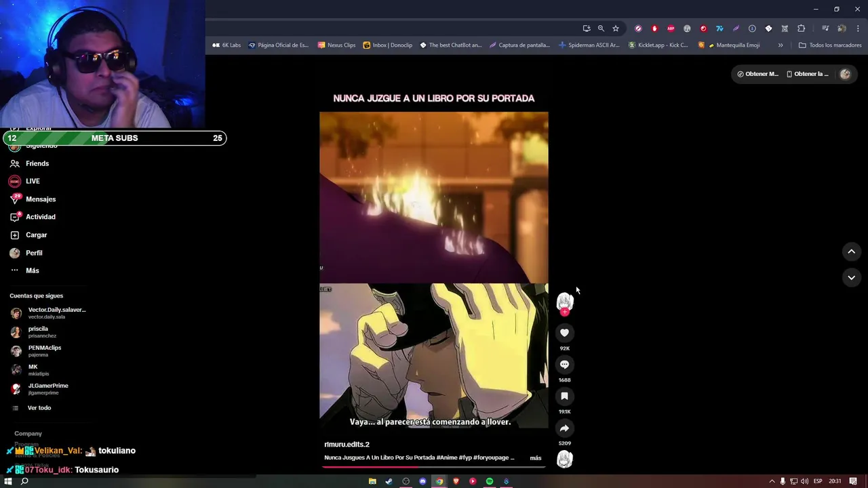The image size is (868, 488).
Task: Open The best ChatBot an... bookmark
Action: [x=451, y=45]
